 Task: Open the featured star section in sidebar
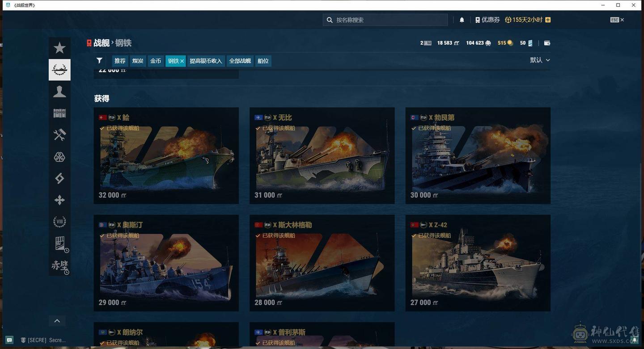pyautogui.click(x=59, y=48)
